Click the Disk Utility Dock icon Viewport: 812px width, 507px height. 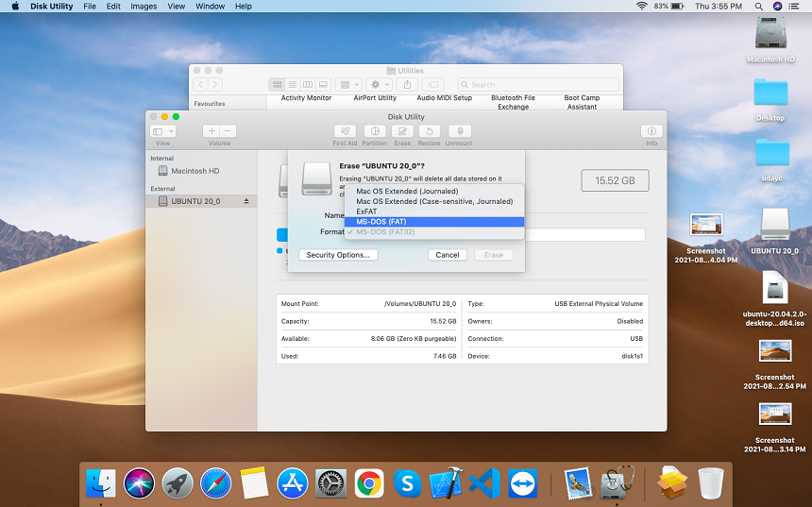(x=617, y=483)
